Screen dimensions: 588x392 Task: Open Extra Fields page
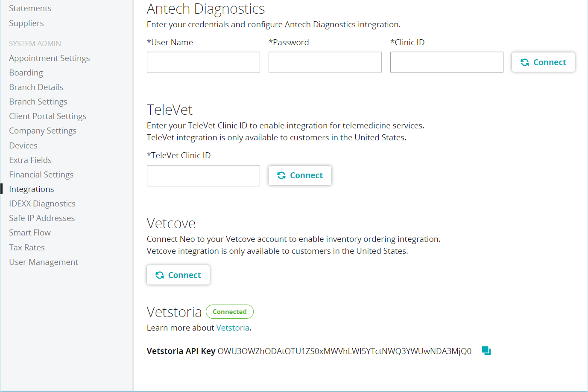pos(30,160)
